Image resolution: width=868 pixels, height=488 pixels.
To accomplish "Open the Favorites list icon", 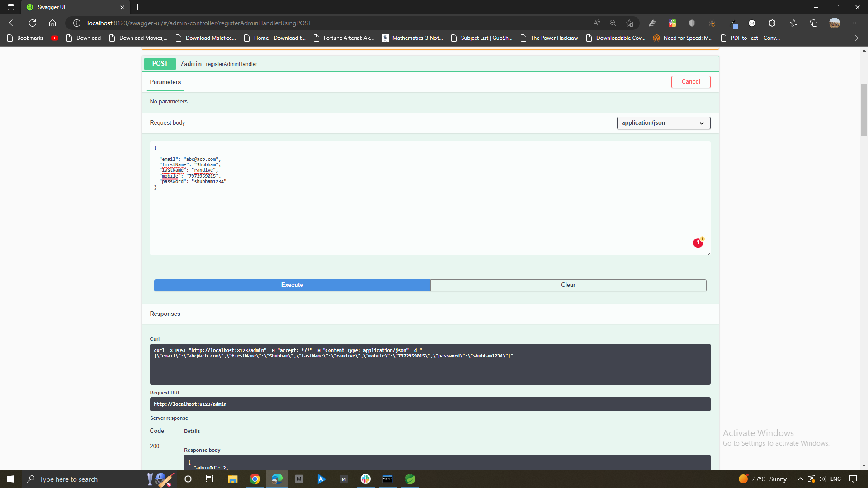I will (x=794, y=23).
